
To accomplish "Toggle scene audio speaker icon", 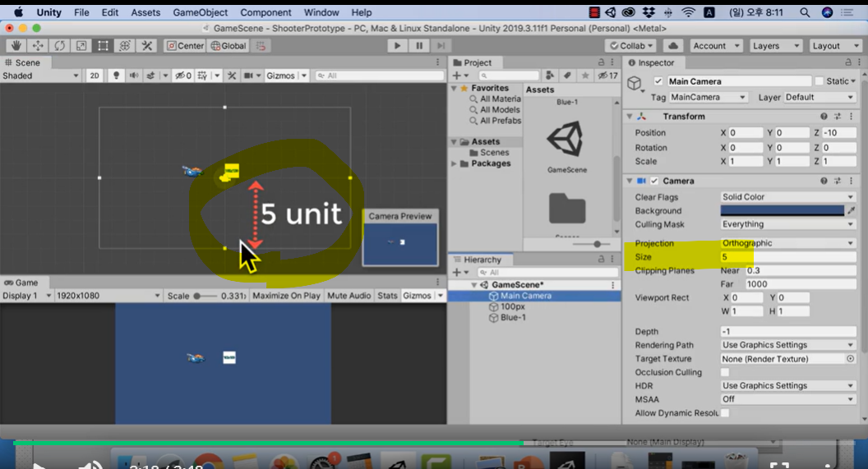I will tap(134, 76).
